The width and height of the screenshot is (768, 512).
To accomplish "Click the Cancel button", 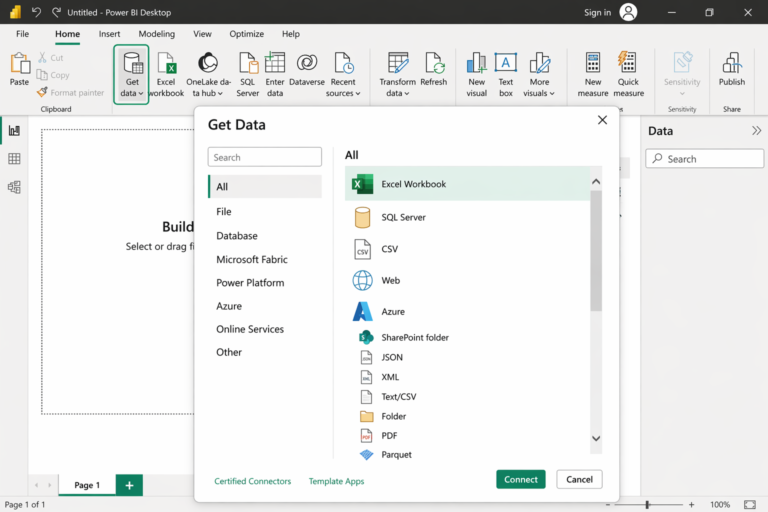I will 579,480.
